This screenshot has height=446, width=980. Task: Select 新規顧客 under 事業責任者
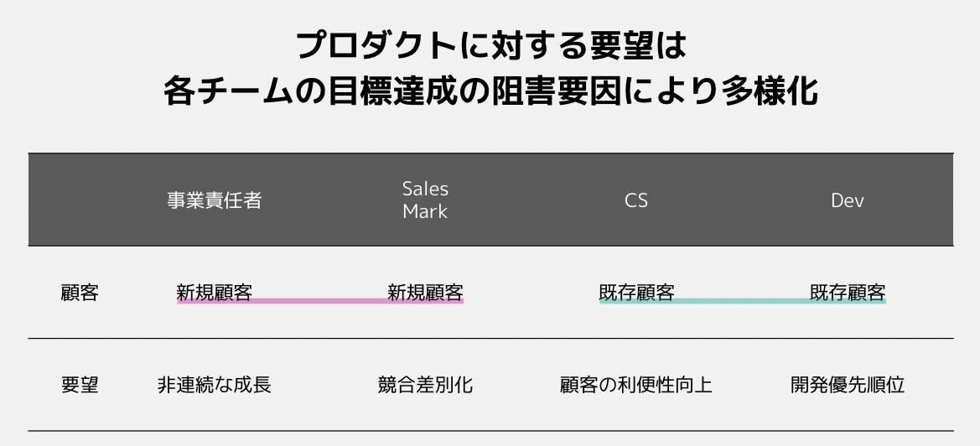(x=214, y=292)
